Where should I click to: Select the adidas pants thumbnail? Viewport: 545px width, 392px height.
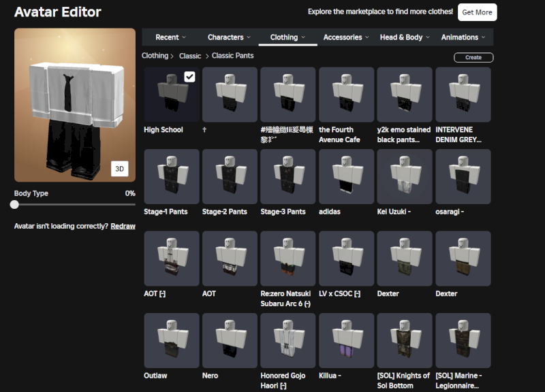tap(346, 176)
